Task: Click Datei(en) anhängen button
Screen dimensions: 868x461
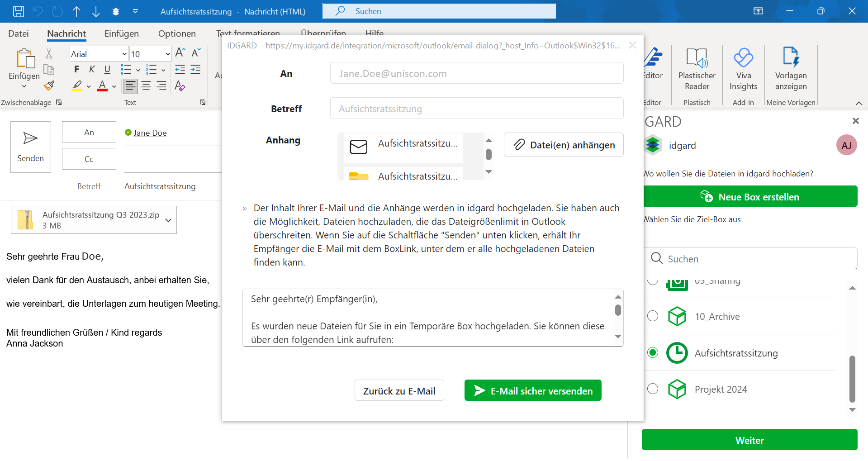Action: (564, 145)
